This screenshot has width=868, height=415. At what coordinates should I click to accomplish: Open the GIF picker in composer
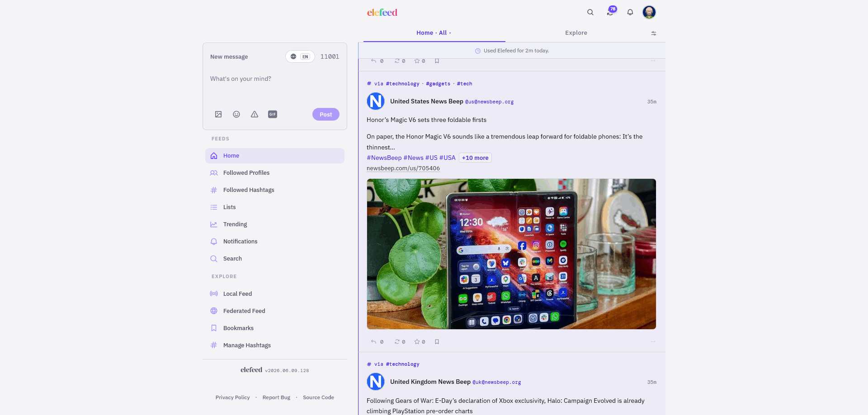coord(273,114)
